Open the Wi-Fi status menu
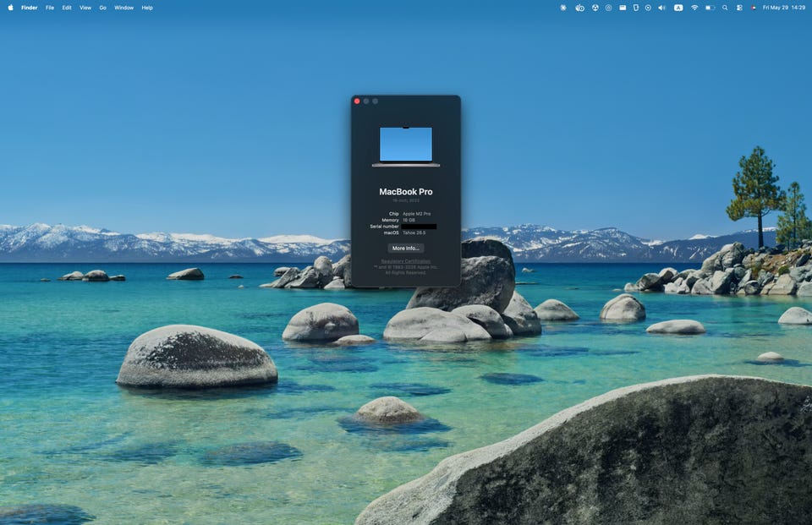812x525 pixels. pos(694,8)
